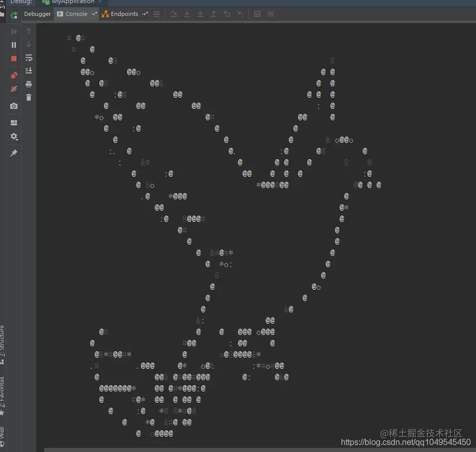The image size is (476, 452).
Task: Open View Breakpoints red circles icon
Action: [x=14, y=76]
